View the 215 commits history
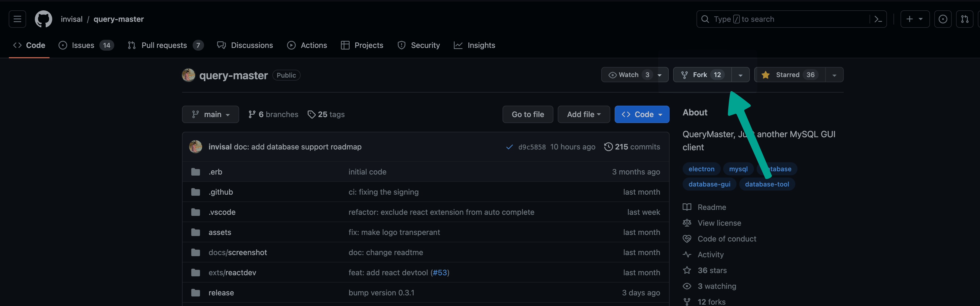This screenshot has width=980, height=306. coord(632,146)
